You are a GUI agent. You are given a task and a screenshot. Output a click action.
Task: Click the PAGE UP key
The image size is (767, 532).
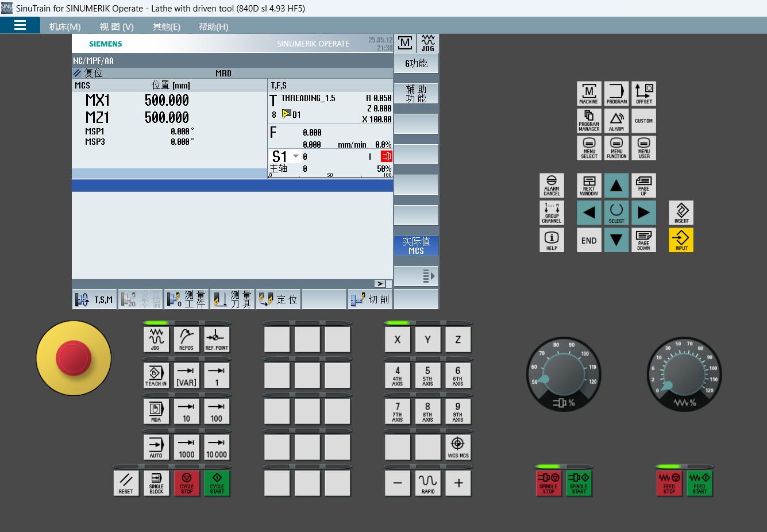click(643, 186)
